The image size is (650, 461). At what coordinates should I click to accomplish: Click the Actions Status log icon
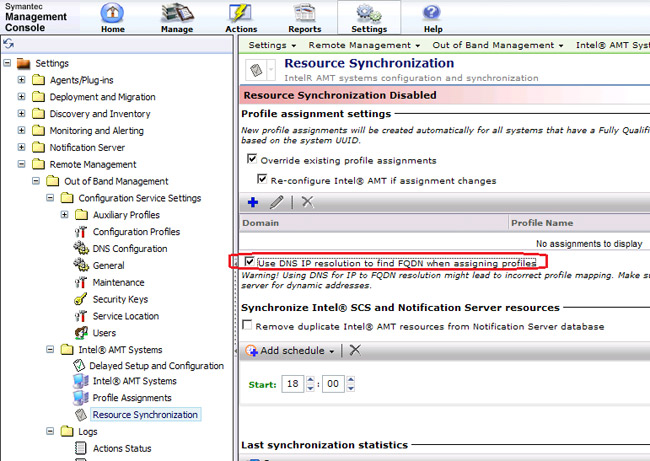pyautogui.click(x=80, y=448)
